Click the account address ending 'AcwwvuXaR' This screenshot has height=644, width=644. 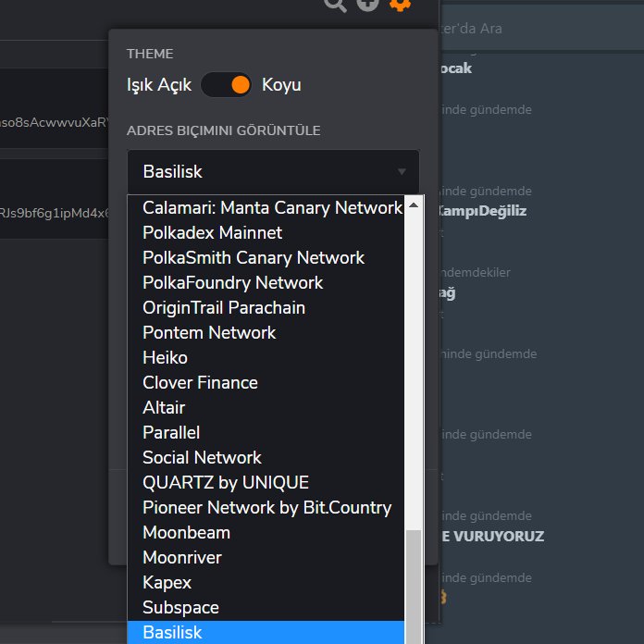click(55, 122)
